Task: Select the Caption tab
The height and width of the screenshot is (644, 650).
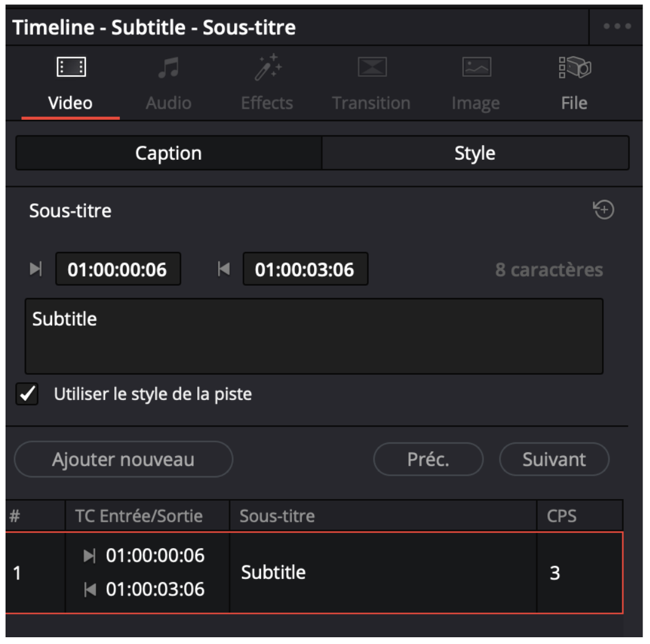Action: [x=170, y=152]
